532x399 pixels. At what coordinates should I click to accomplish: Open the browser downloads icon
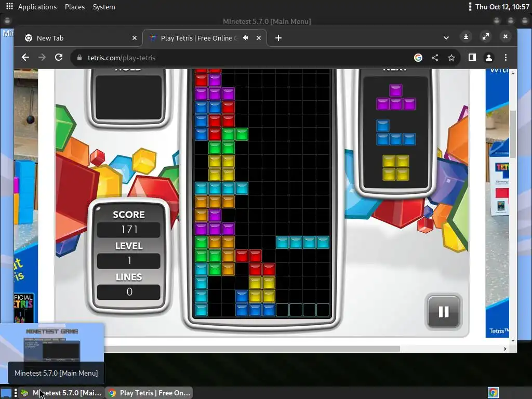click(x=466, y=36)
